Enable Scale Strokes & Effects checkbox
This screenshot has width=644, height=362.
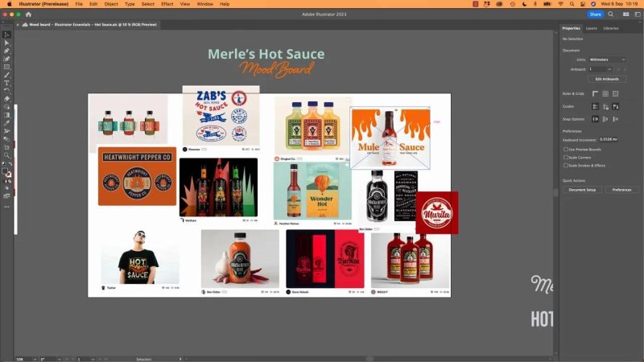pos(566,166)
